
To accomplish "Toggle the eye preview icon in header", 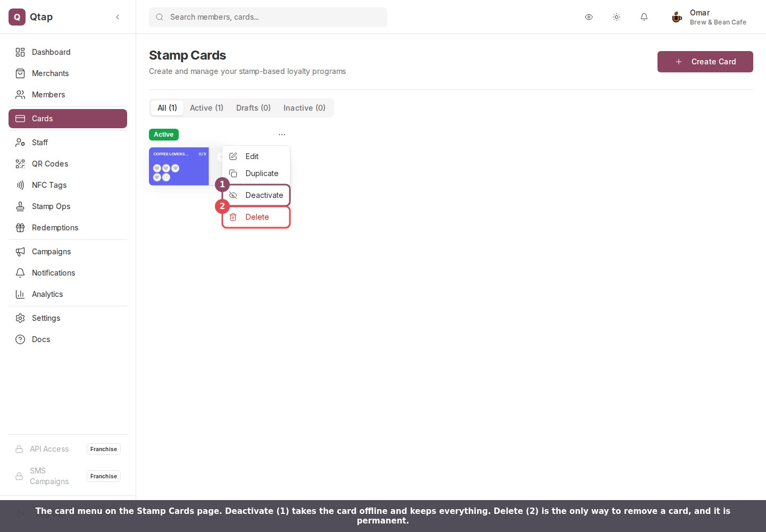I will pyautogui.click(x=589, y=17).
